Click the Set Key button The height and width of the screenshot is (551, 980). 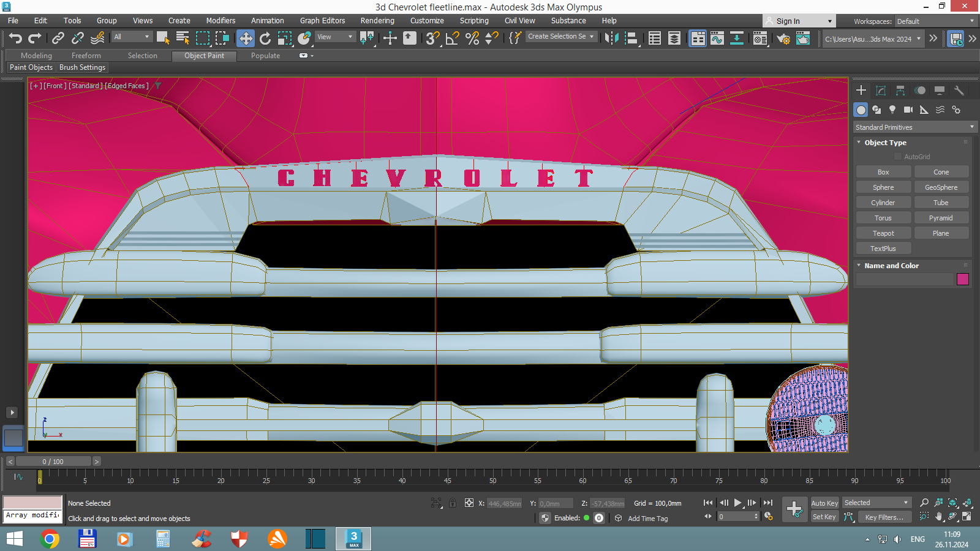coord(824,517)
